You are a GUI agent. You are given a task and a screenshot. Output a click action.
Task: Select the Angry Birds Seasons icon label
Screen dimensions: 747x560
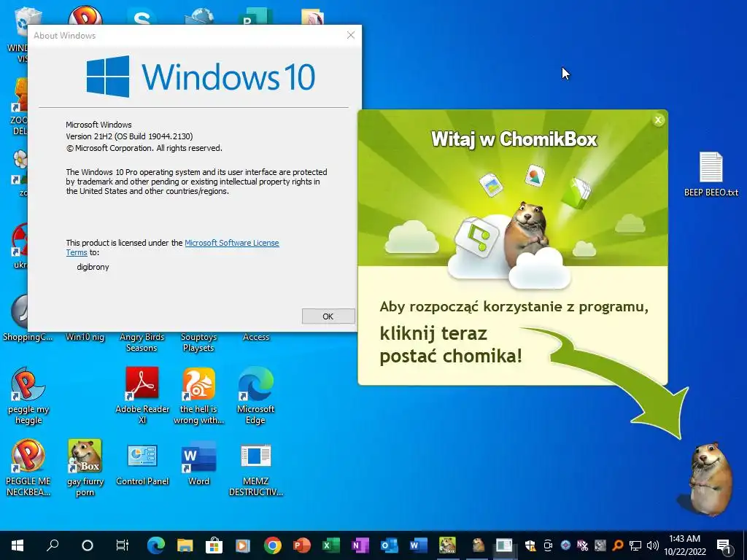142,343
